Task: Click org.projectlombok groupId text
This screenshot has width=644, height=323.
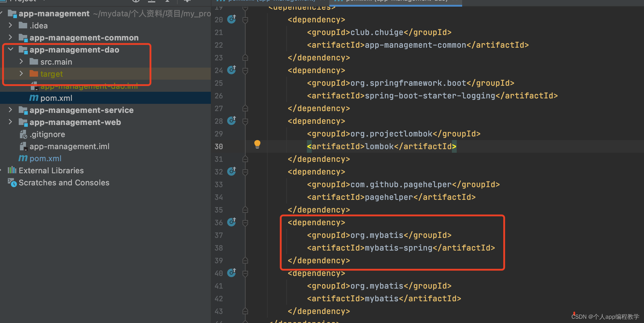Action: [x=391, y=134]
